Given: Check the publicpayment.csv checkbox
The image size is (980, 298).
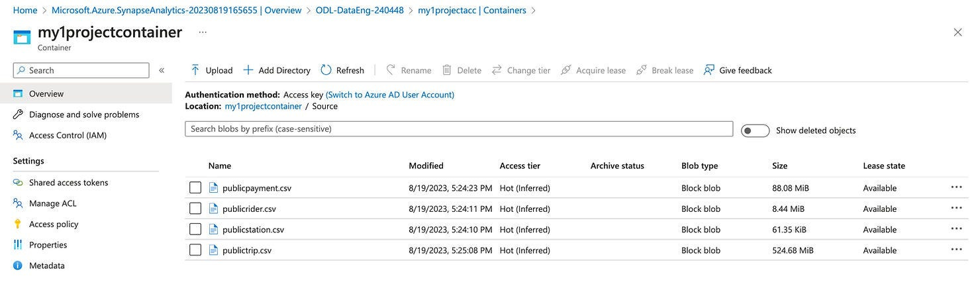Looking at the screenshot, I should (x=195, y=188).
